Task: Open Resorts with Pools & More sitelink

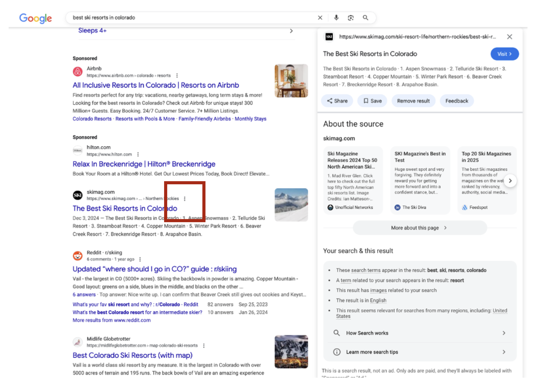Action: [x=145, y=119]
